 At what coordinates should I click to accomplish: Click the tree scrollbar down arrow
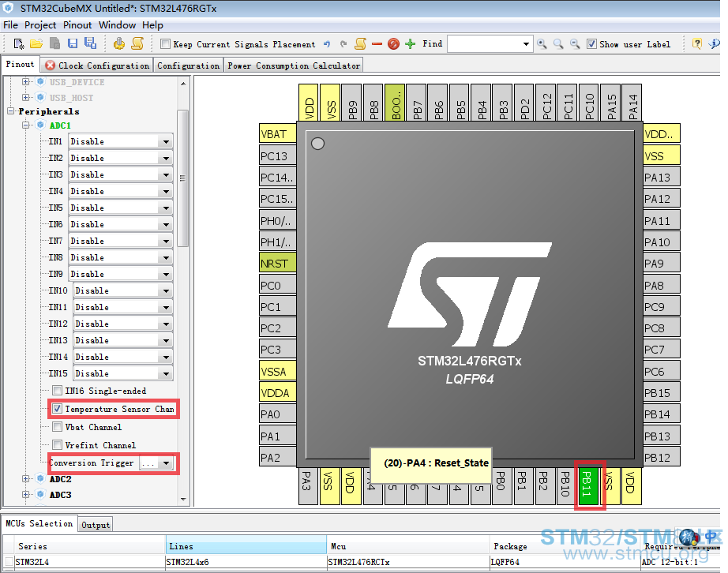pos(183,500)
